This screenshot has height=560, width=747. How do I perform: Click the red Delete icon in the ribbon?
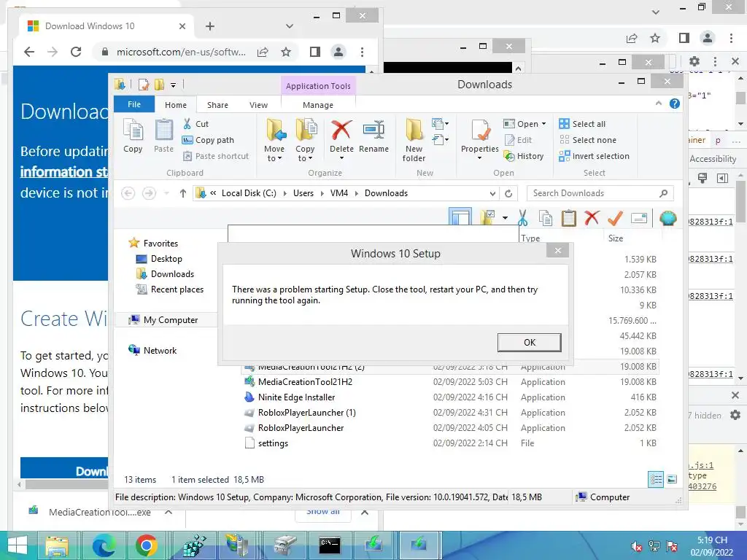tap(341, 130)
